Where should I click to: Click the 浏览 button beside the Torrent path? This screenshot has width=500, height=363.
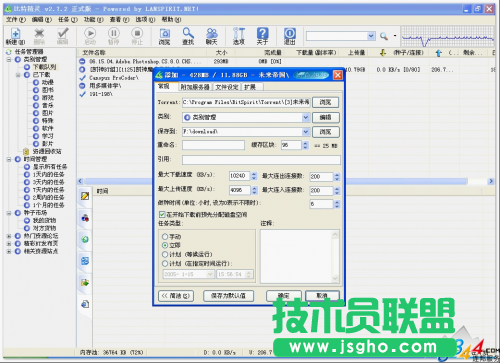pyautogui.click(x=325, y=102)
